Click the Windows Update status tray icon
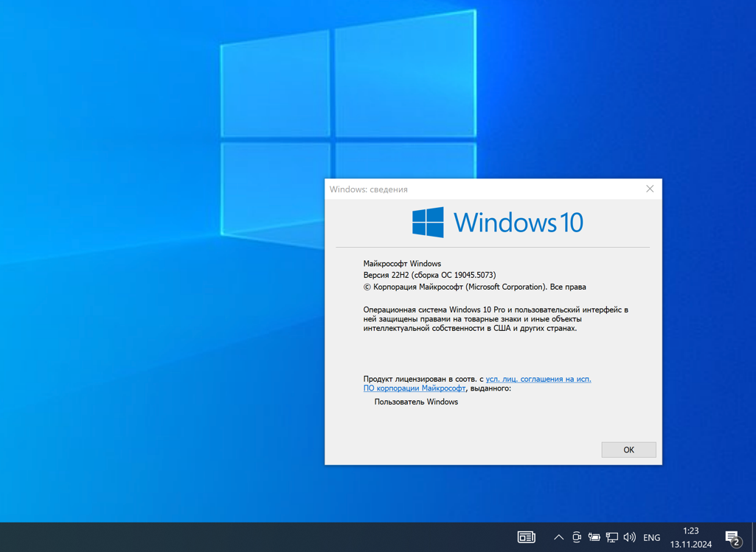Viewport: 756px width, 552px height. (576, 537)
